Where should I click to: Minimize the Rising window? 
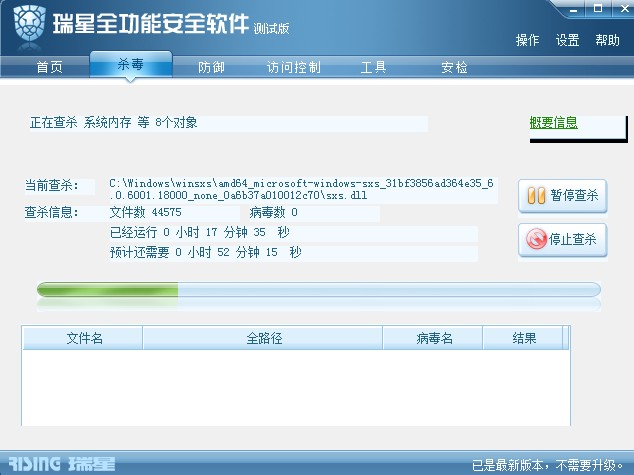pyautogui.click(x=574, y=9)
